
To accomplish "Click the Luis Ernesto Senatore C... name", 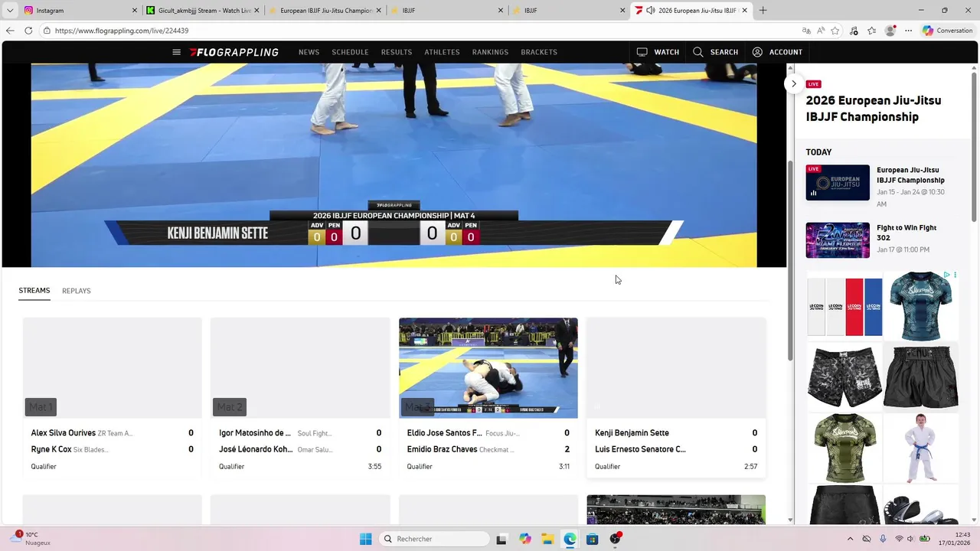I will [x=640, y=450].
